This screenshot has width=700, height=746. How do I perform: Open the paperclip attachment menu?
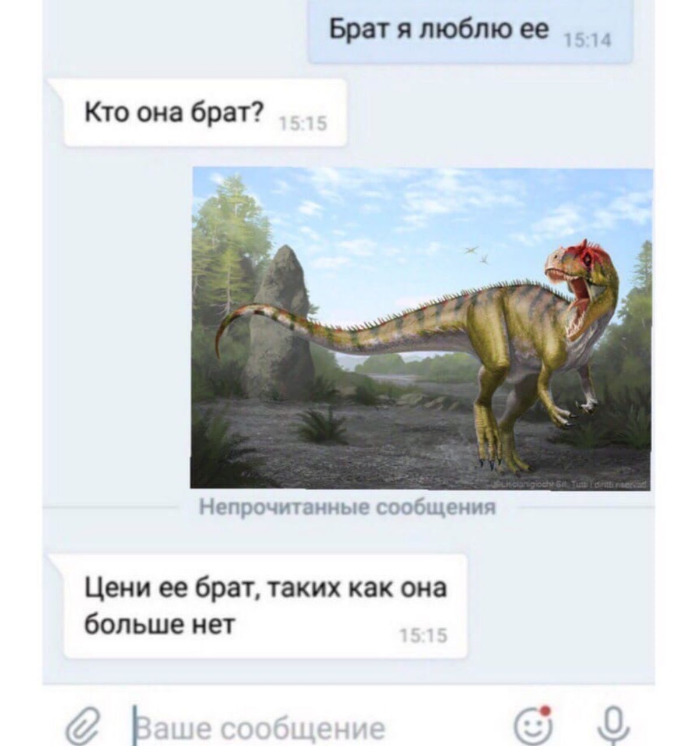[80, 726]
